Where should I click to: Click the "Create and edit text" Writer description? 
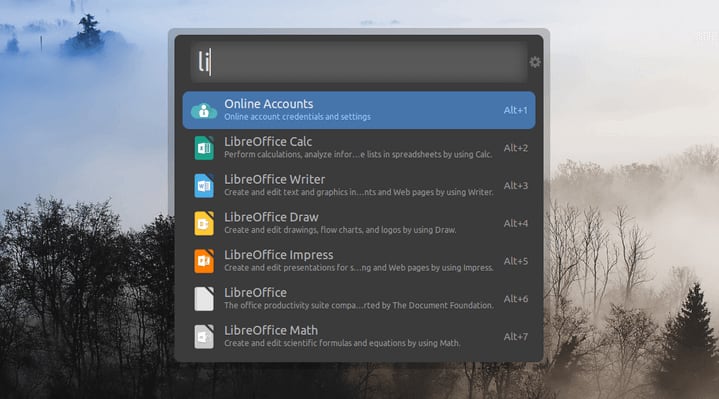point(359,192)
